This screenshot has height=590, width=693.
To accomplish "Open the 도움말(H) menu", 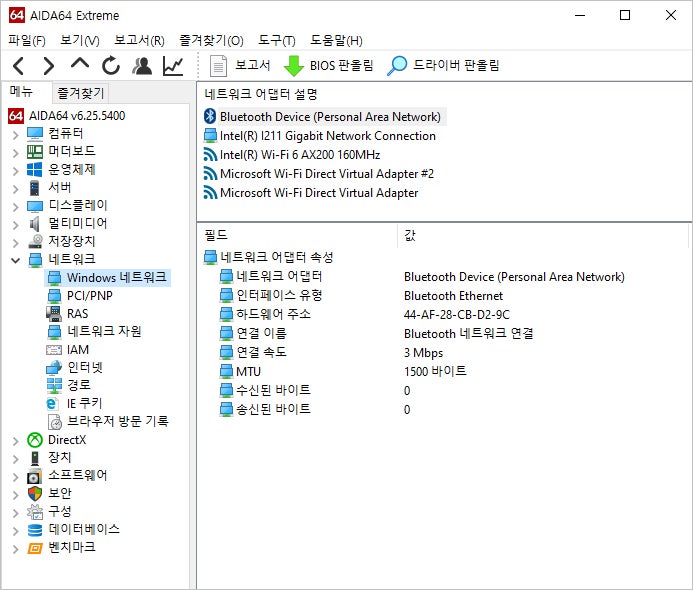I will click(x=336, y=41).
